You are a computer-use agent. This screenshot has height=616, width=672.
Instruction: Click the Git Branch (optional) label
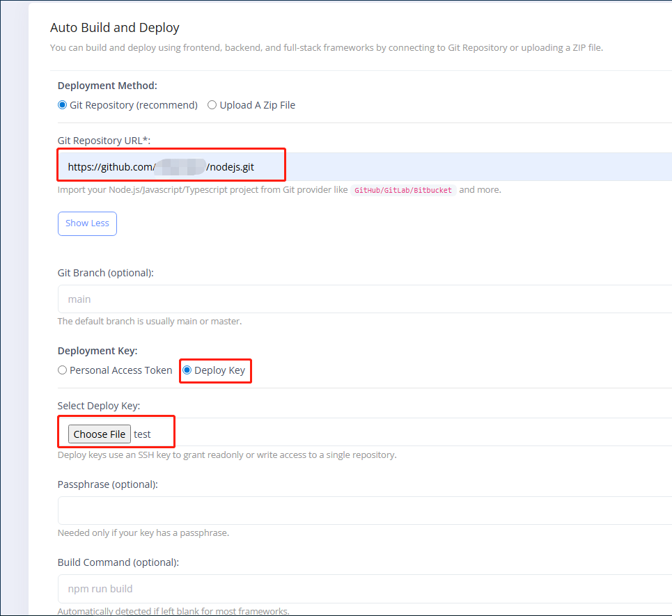(105, 273)
